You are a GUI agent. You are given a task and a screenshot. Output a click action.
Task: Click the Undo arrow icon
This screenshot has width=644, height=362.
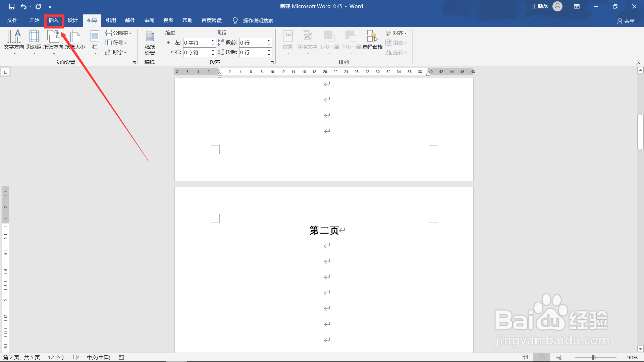pyautogui.click(x=23, y=6)
